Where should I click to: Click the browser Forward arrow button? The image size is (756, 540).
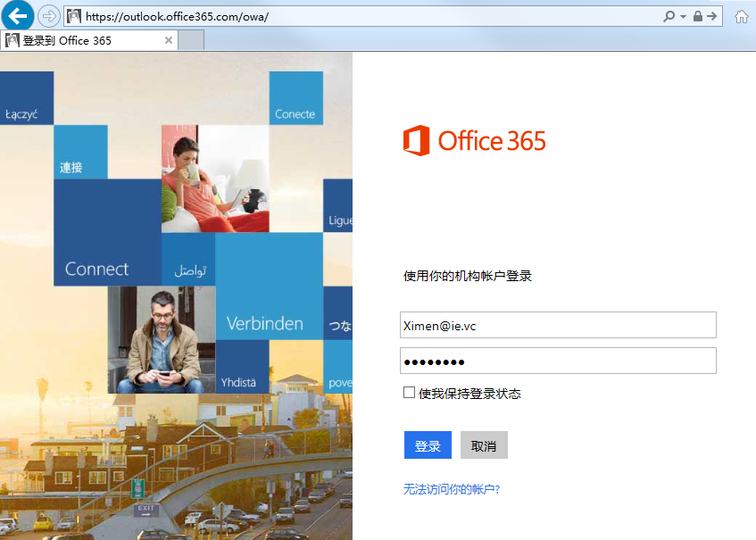49,16
